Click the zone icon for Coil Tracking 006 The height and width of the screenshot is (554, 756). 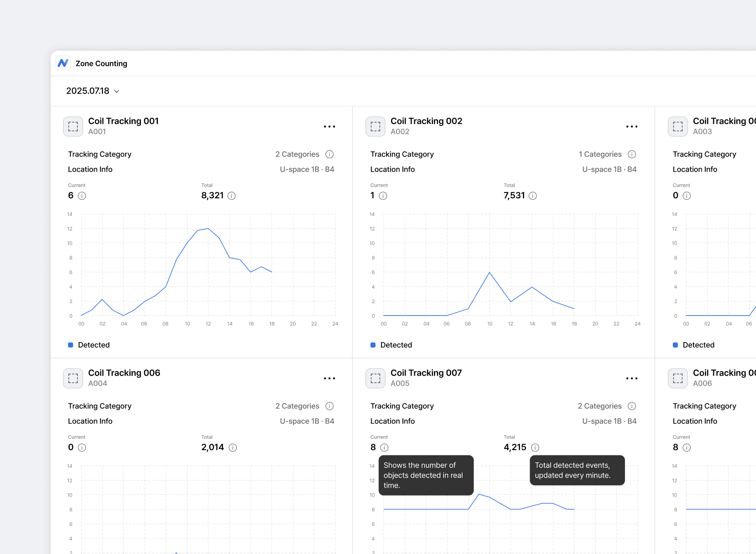(73, 378)
